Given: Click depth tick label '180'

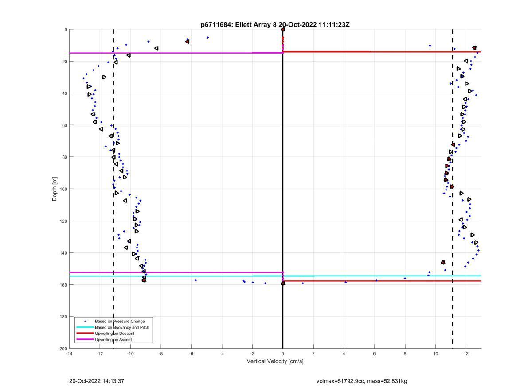Looking at the screenshot, I should (x=63, y=317).
